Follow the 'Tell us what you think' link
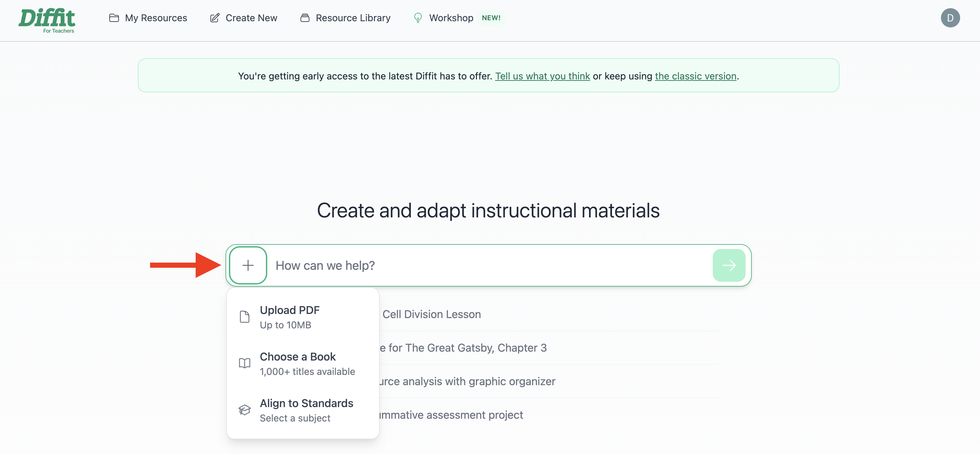 (x=542, y=76)
